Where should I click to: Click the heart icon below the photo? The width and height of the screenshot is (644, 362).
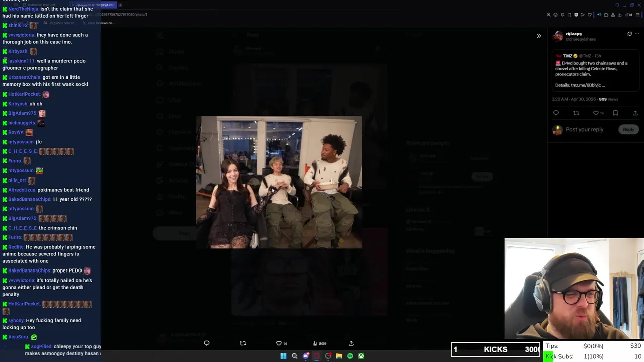click(x=279, y=343)
